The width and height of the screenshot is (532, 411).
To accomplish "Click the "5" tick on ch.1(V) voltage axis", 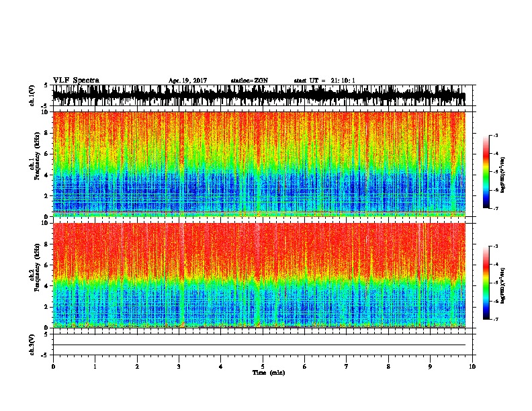I will (46, 85).
